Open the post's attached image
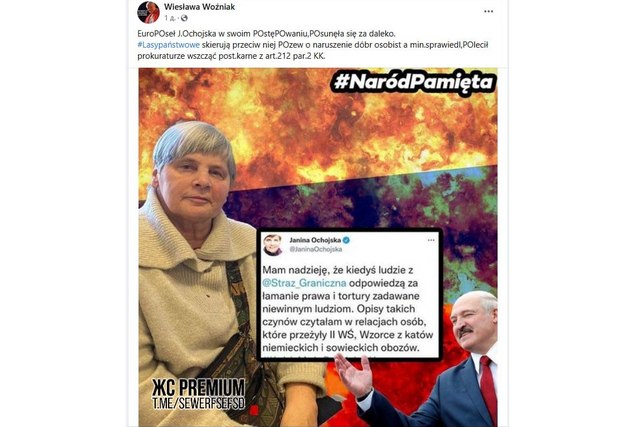 coord(318,247)
